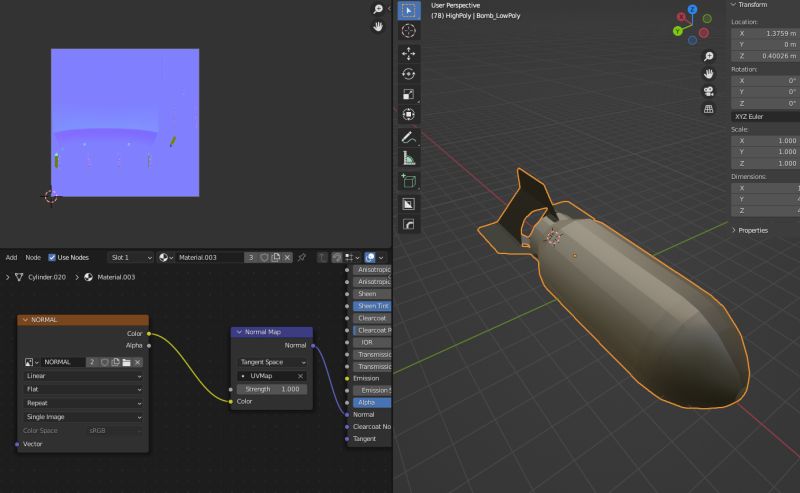Adjust the Clearcoat slider
The height and width of the screenshot is (493, 800).
[372, 318]
